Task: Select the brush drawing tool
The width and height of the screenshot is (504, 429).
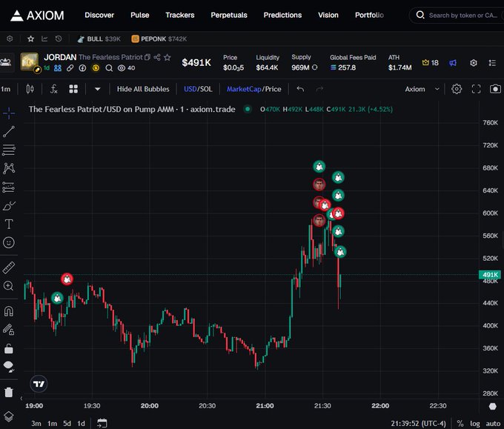Action: coord(9,205)
